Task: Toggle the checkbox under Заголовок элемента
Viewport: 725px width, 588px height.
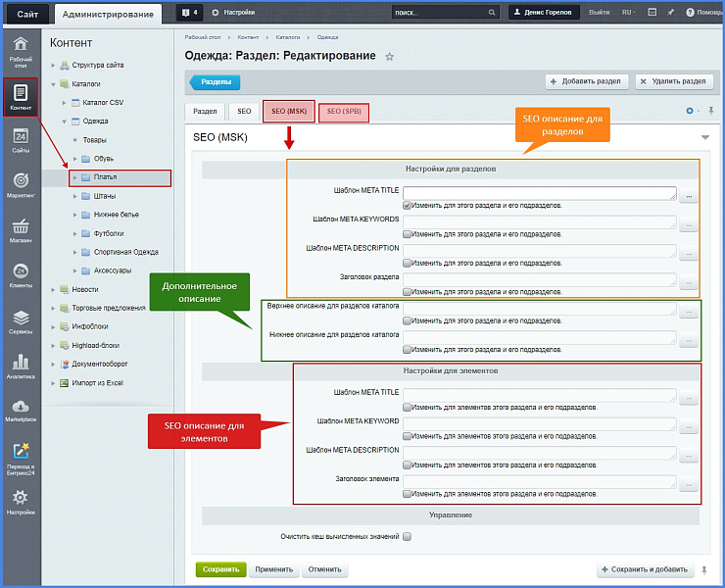Action: (407, 493)
